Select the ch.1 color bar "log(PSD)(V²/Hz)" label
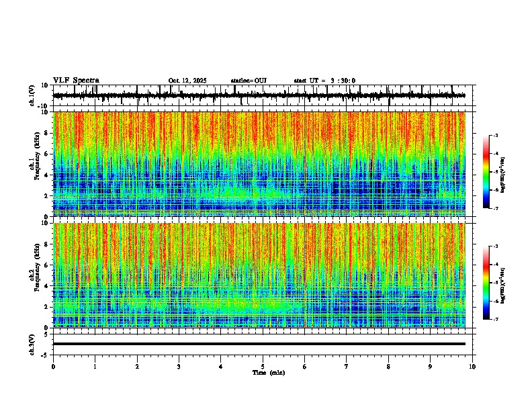 502,175
